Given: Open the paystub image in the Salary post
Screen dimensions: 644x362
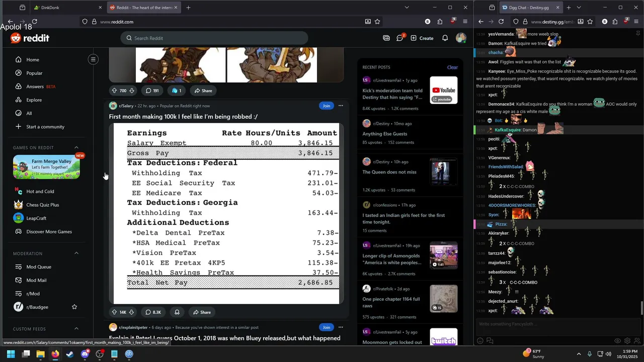Looking at the screenshot, I should (226, 214).
